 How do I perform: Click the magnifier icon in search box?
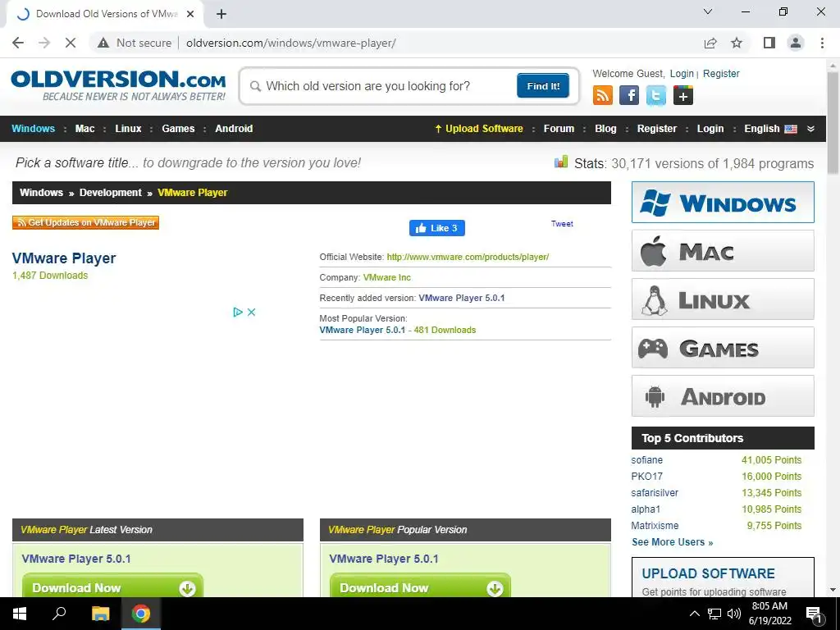(256, 86)
